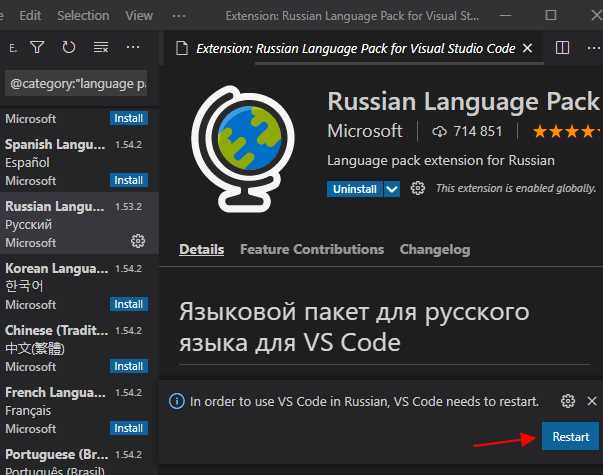Switch to the Details tab
The height and width of the screenshot is (475, 603).
[x=202, y=249]
